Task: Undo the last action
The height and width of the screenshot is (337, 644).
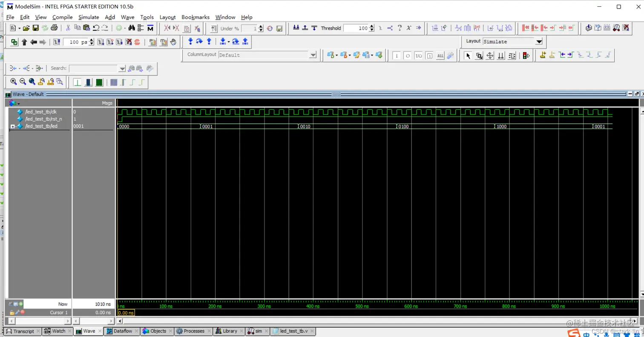Action: point(96,28)
